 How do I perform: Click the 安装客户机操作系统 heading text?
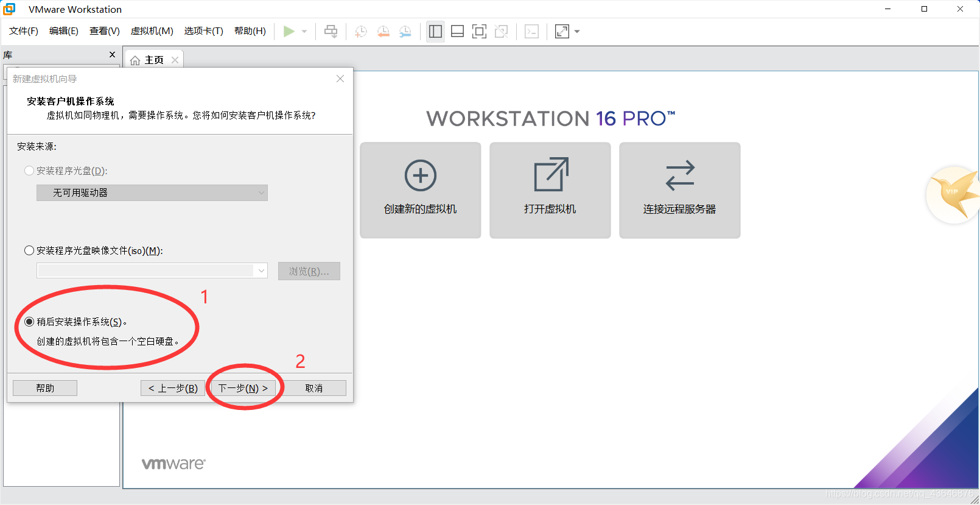(x=71, y=101)
